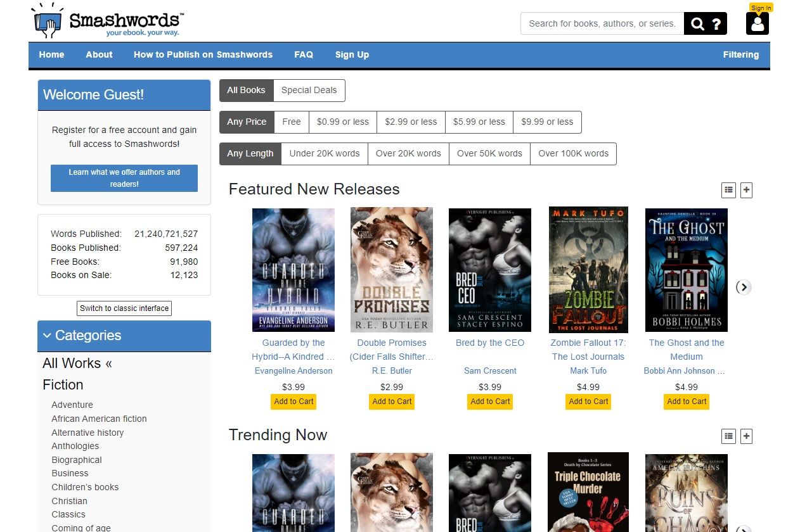Filter by $9.99 or less
Image resolution: width=800 pixels, height=532 pixels.
pyautogui.click(x=547, y=122)
